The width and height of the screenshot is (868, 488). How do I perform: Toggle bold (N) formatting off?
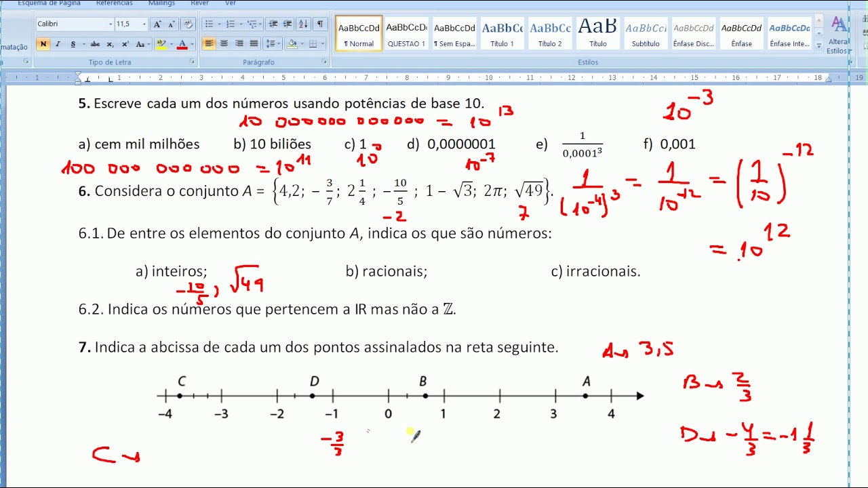click(x=43, y=44)
